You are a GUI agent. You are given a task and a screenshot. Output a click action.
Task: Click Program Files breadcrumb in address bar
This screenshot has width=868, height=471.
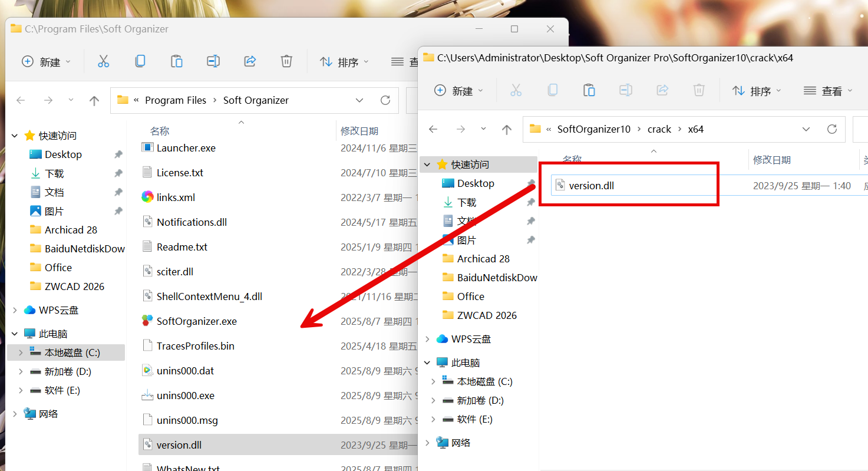(176, 100)
